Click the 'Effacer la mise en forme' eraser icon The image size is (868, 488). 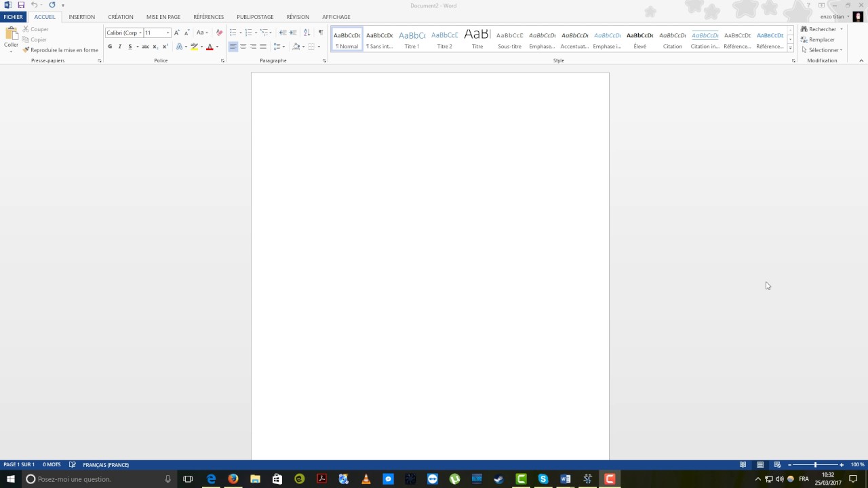pyautogui.click(x=218, y=33)
